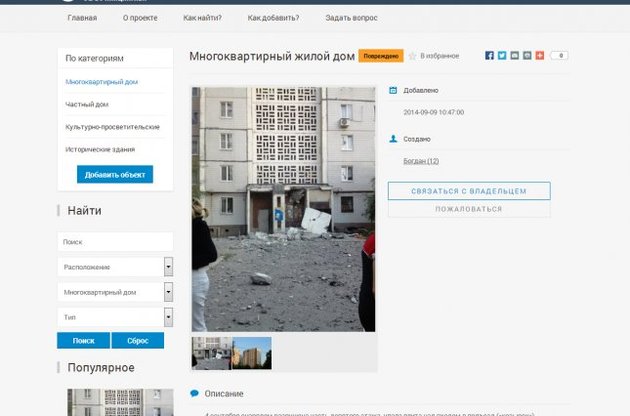
Task: Click the third gray share icon
Action: click(514, 55)
